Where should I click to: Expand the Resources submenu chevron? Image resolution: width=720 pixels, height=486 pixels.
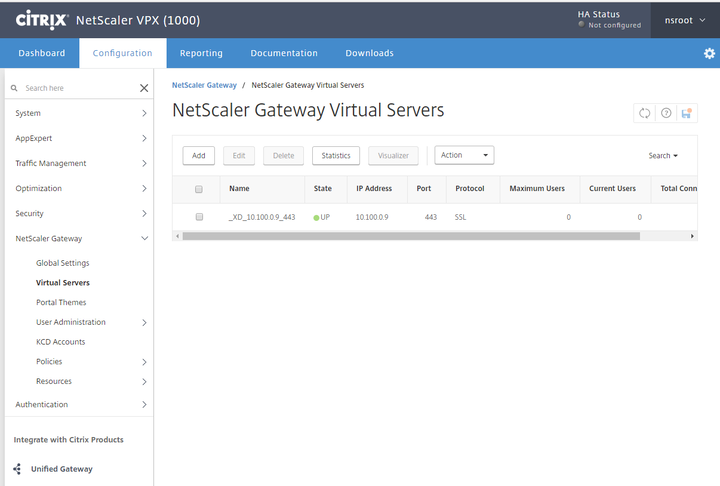(x=144, y=382)
